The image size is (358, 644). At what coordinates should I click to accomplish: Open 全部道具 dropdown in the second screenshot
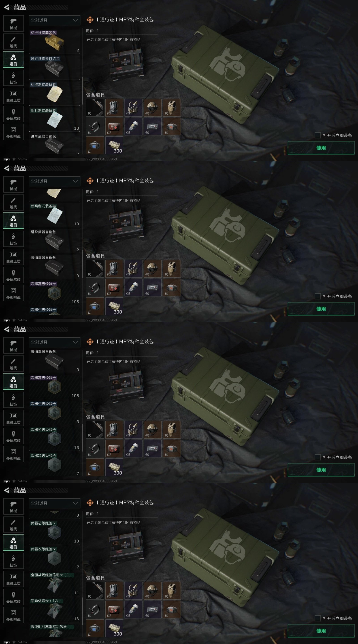[55, 181]
